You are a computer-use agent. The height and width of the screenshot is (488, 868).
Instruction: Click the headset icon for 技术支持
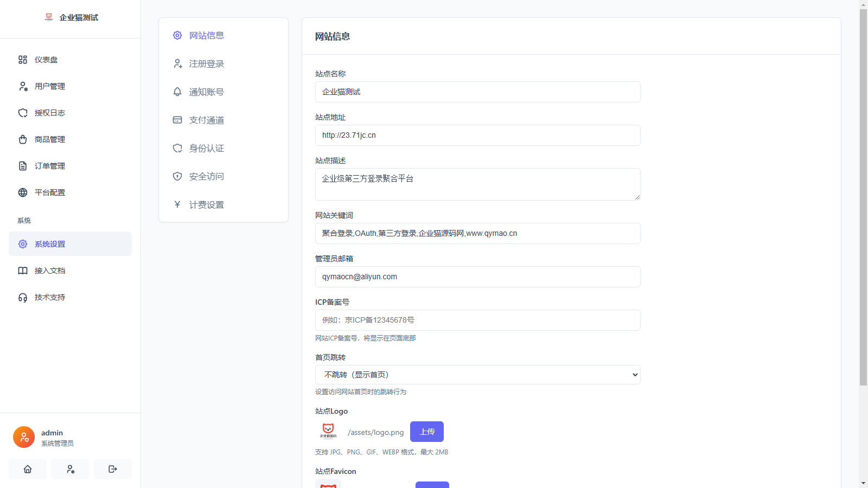tap(23, 297)
